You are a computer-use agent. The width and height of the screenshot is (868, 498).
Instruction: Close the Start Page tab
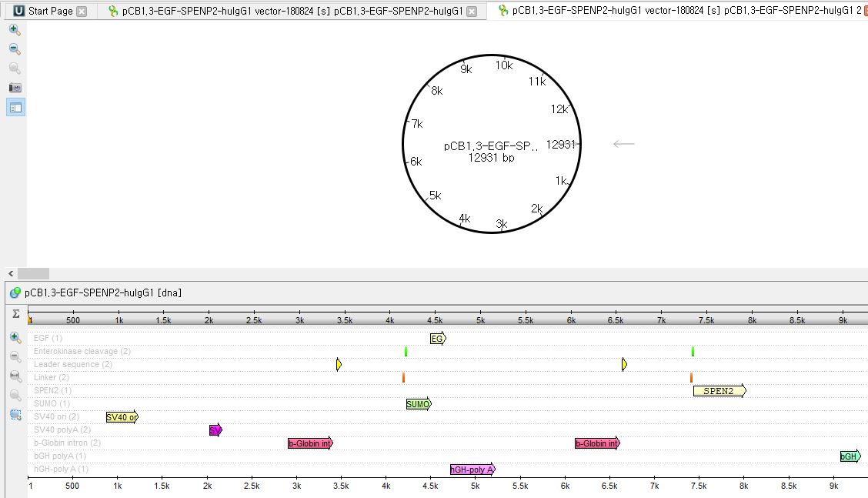(x=82, y=12)
